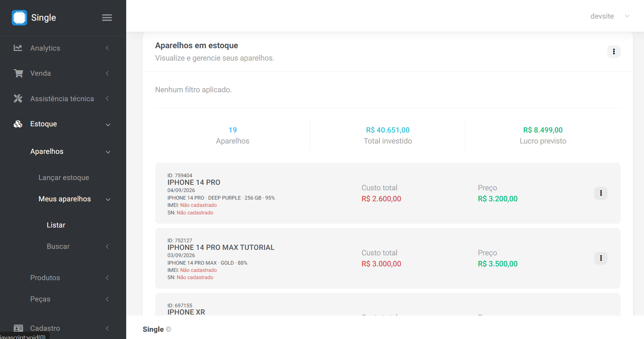
Task: Click the R$ 3.000,00 custo total
Action: coord(381,264)
